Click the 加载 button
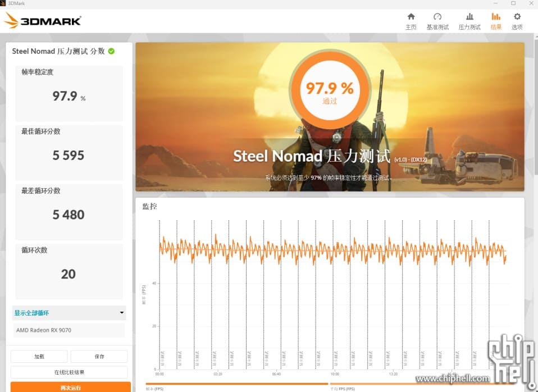 pos(39,356)
